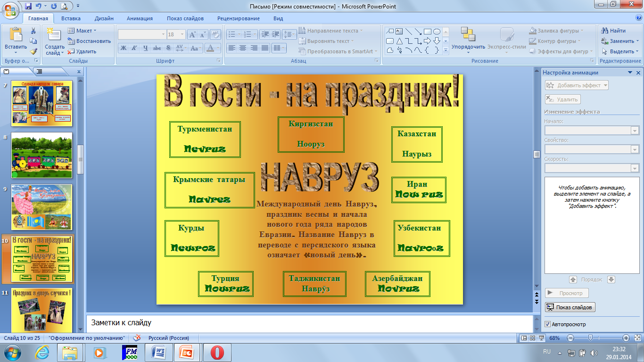Open Opera browser from taskbar

coord(217,353)
